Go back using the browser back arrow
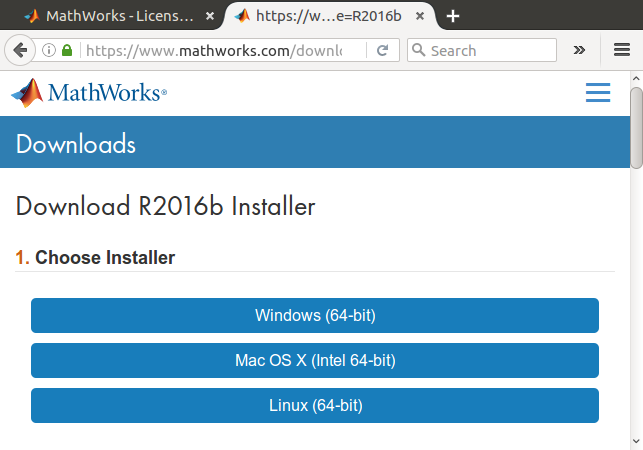This screenshot has width=643, height=450. coord(19,50)
